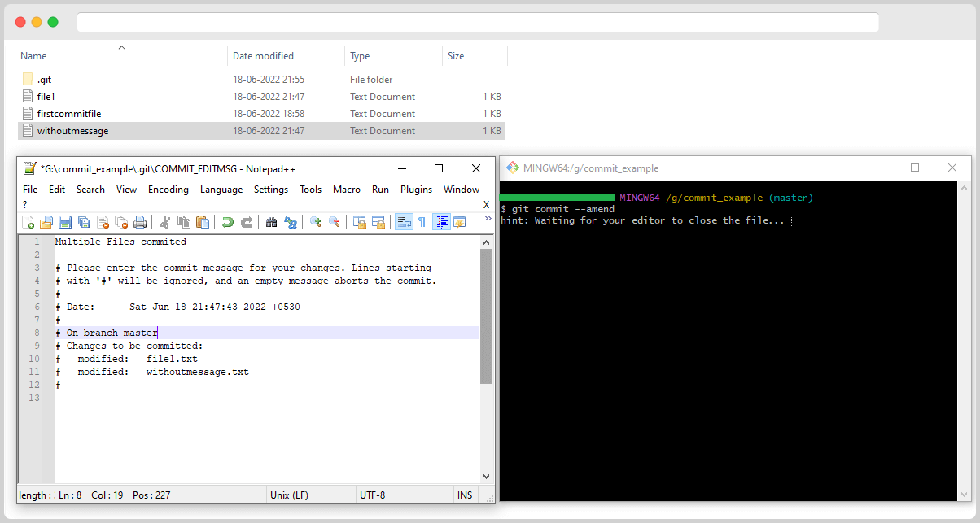Open the Language menu
The image size is (980, 523).
click(x=221, y=190)
